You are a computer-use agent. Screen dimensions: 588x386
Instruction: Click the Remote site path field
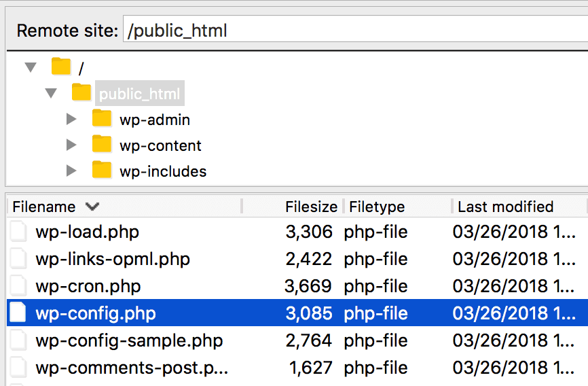[356, 29]
